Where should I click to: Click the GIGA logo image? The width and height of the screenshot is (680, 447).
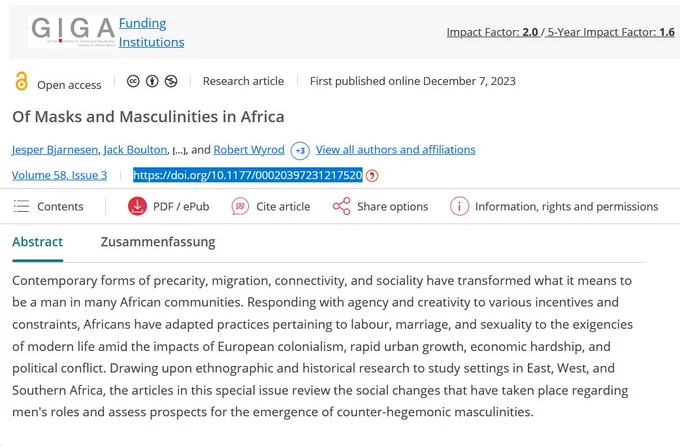[73, 32]
